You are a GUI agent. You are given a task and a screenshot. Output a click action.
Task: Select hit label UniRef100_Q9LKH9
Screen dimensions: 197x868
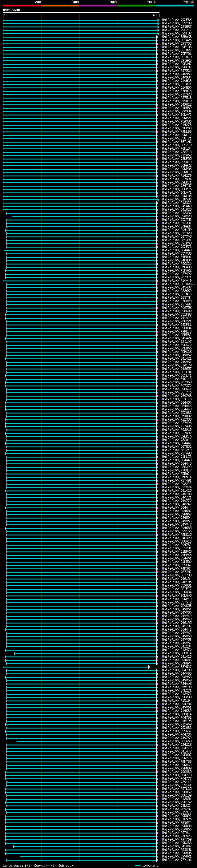[176, 697]
